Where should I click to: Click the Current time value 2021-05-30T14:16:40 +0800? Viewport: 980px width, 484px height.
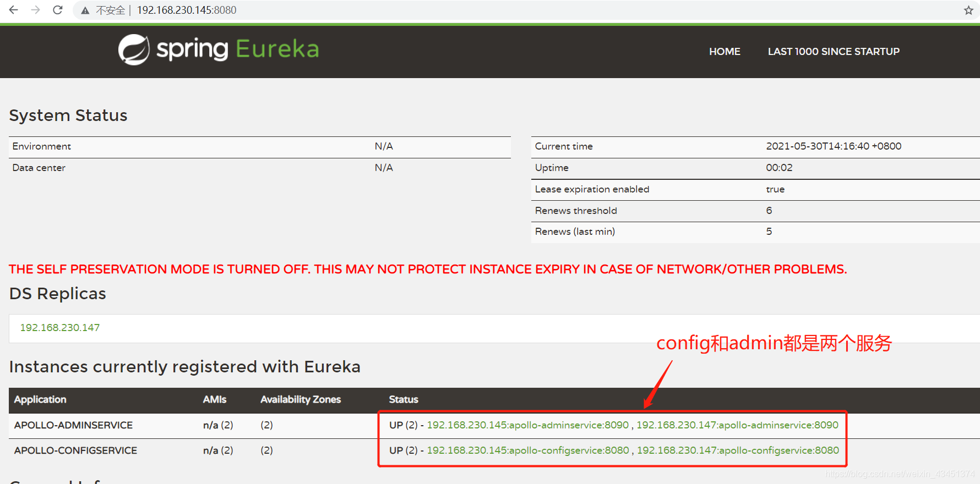point(834,146)
